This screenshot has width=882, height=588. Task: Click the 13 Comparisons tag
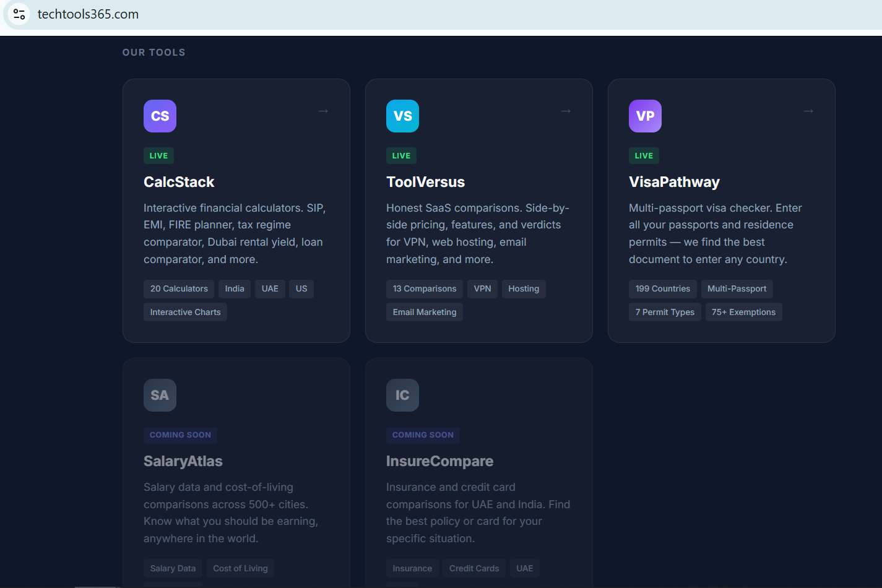425,288
